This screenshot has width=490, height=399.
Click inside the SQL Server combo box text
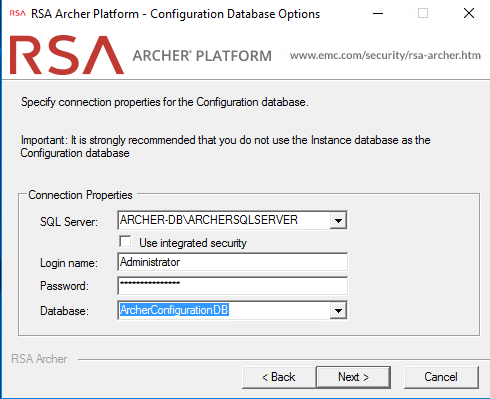(224, 220)
